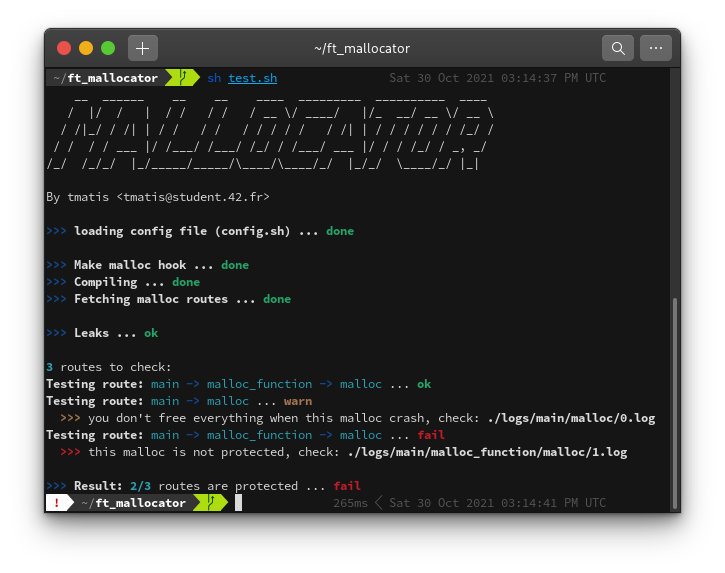Screen dimensions: 725x573
Task: Click the orange 'warn' status word
Action: (x=298, y=401)
